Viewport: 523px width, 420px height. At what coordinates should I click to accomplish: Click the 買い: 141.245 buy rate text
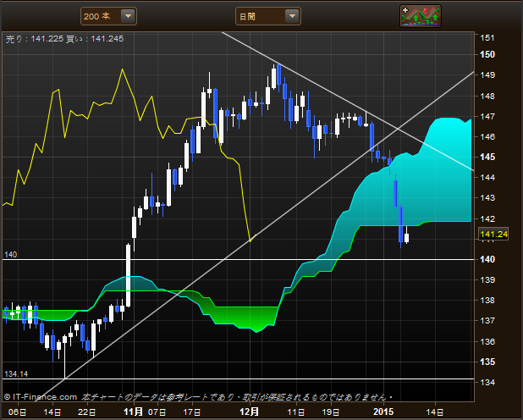(x=95, y=39)
